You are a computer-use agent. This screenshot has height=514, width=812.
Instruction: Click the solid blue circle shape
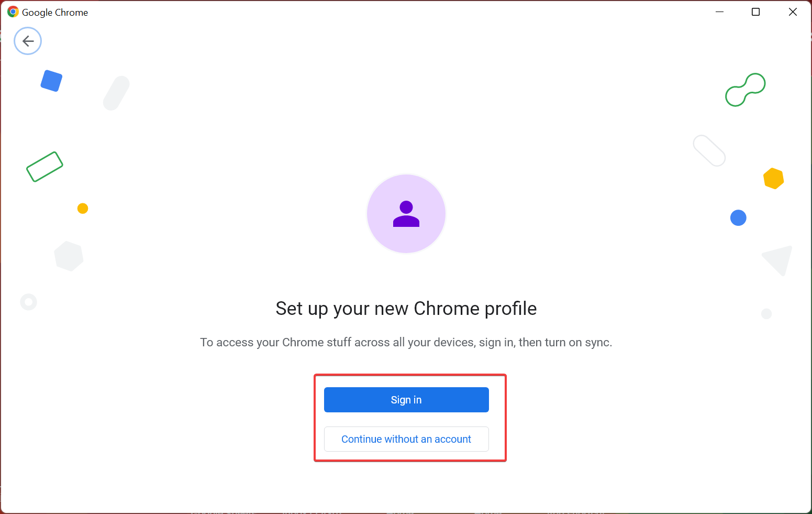[738, 217]
